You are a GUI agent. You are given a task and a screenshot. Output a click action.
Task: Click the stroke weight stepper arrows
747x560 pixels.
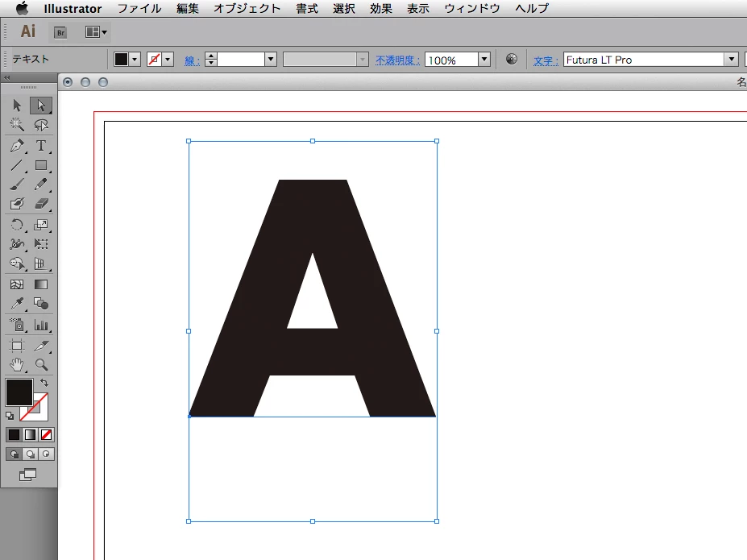pos(211,59)
